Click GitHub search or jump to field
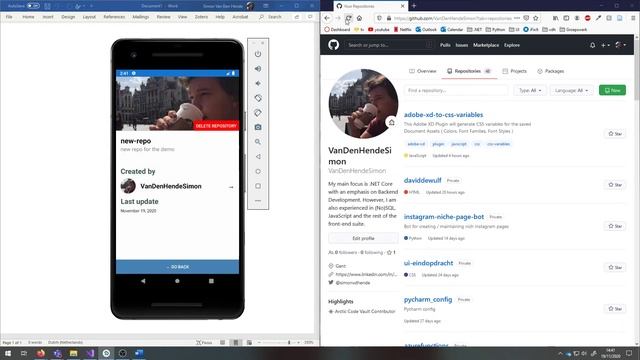The image size is (640, 360). click(x=389, y=45)
